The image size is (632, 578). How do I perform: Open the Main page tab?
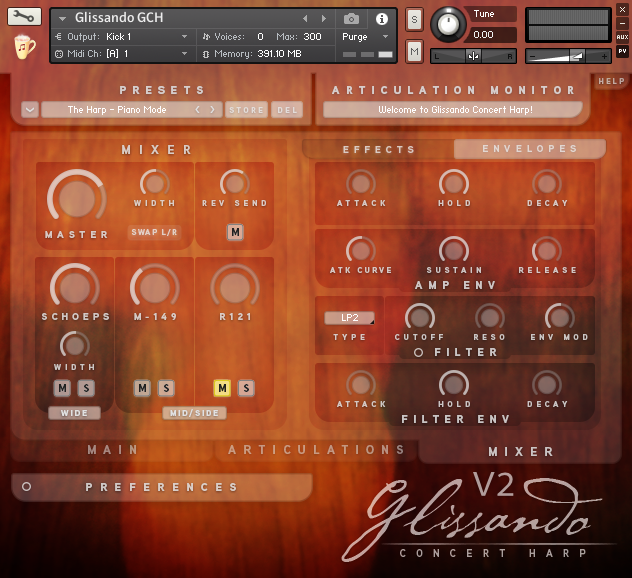[113, 450]
